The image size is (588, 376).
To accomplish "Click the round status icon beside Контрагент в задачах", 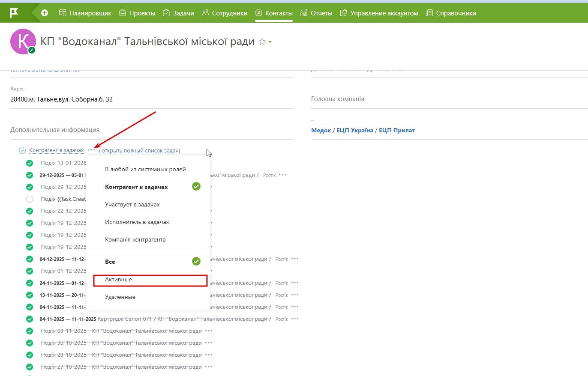I will (22, 150).
